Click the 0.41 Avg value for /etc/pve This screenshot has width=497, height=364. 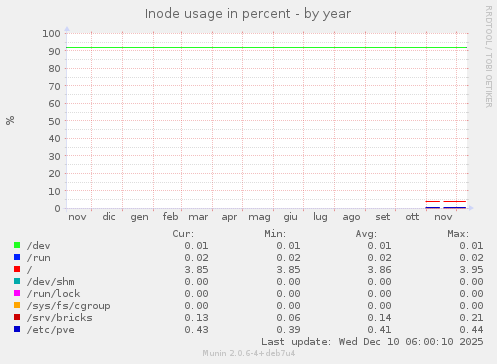pyautogui.click(x=379, y=330)
